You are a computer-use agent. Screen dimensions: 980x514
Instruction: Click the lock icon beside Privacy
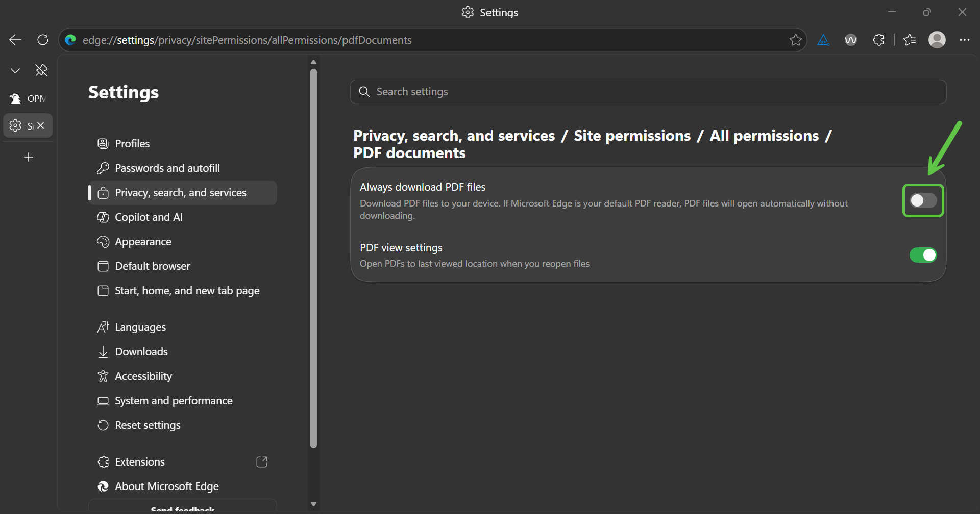pos(103,193)
